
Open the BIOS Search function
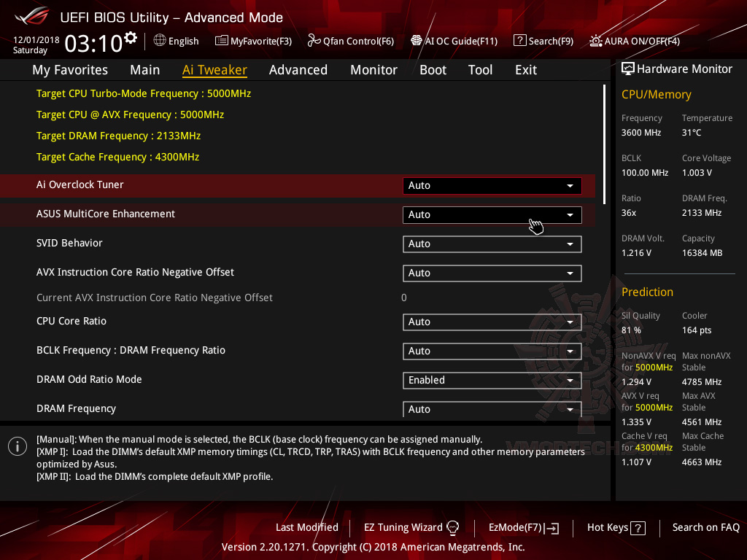(543, 41)
